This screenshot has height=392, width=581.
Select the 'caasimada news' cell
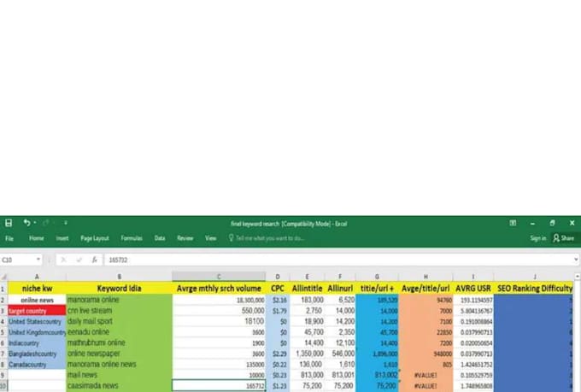[x=120, y=386]
